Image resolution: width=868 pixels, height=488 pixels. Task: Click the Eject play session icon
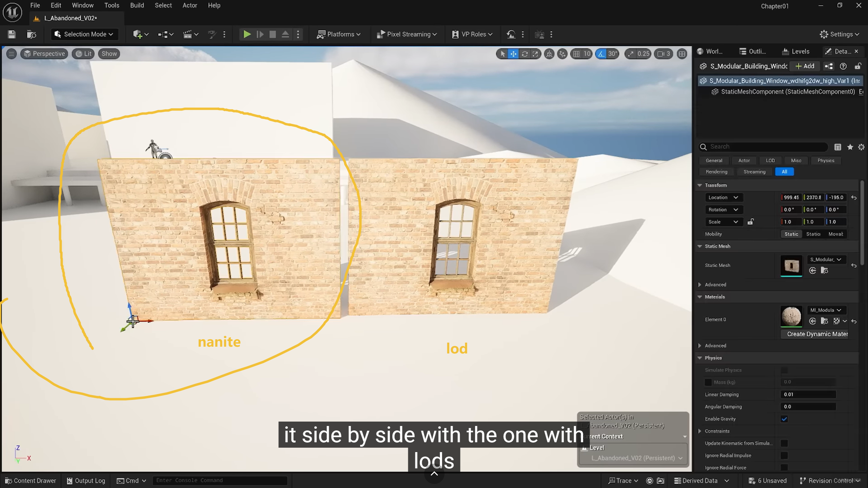(285, 34)
